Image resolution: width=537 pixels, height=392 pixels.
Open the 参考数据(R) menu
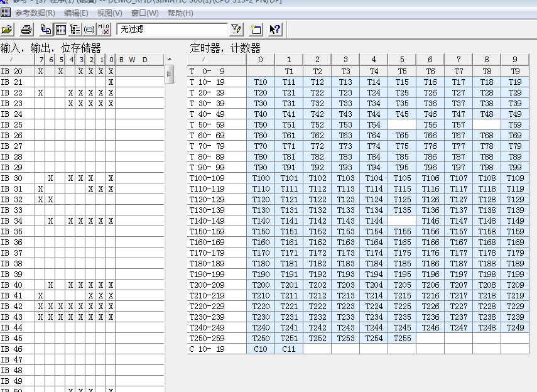tap(35, 13)
